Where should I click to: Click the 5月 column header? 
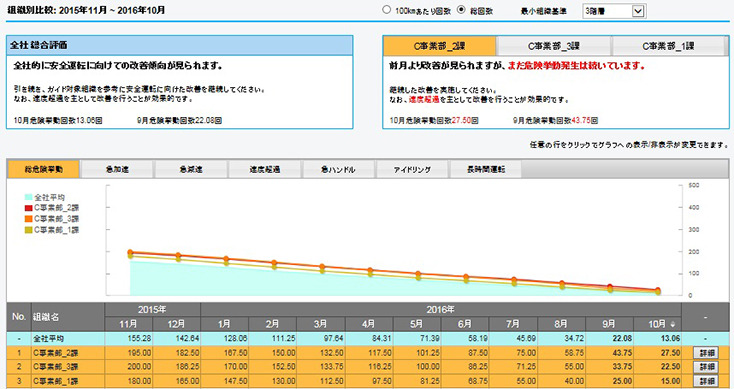pyautogui.click(x=417, y=324)
